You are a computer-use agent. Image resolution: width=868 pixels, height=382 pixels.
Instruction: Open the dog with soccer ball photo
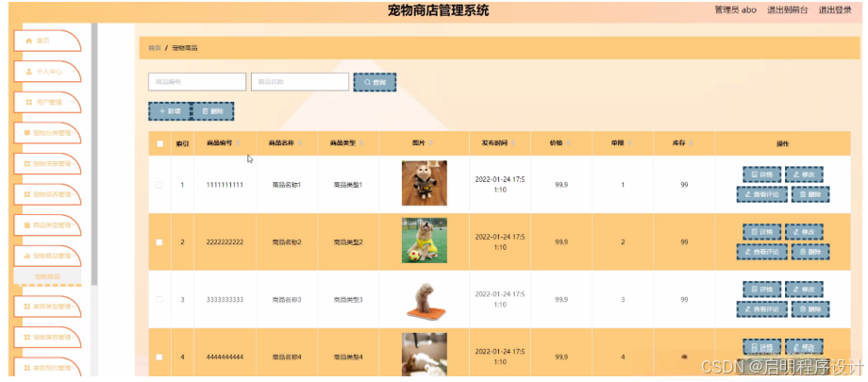click(x=424, y=241)
